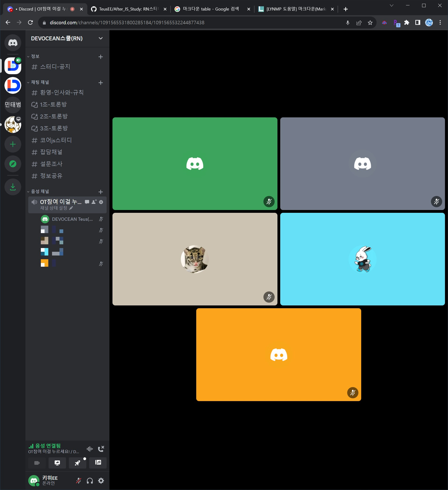Open Chrome extensions puzzle icon

(407, 23)
